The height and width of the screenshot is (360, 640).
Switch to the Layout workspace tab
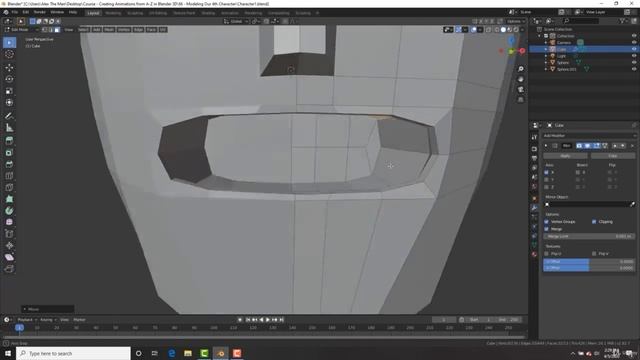click(93, 13)
